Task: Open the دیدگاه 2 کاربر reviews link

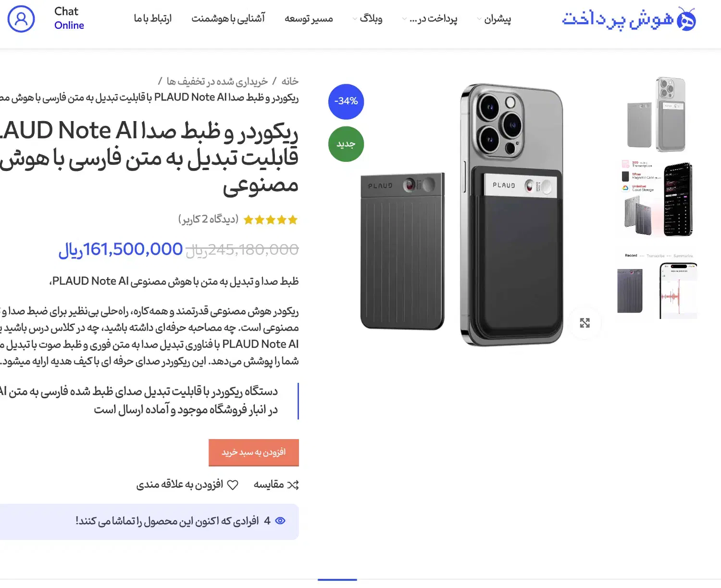Action: click(x=209, y=219)
